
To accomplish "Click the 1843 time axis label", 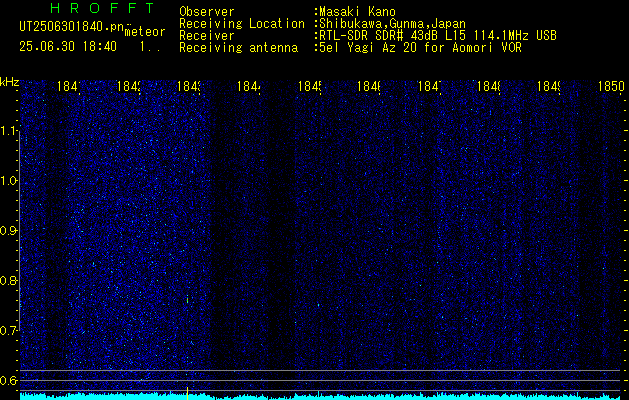I will coord(189,86).
